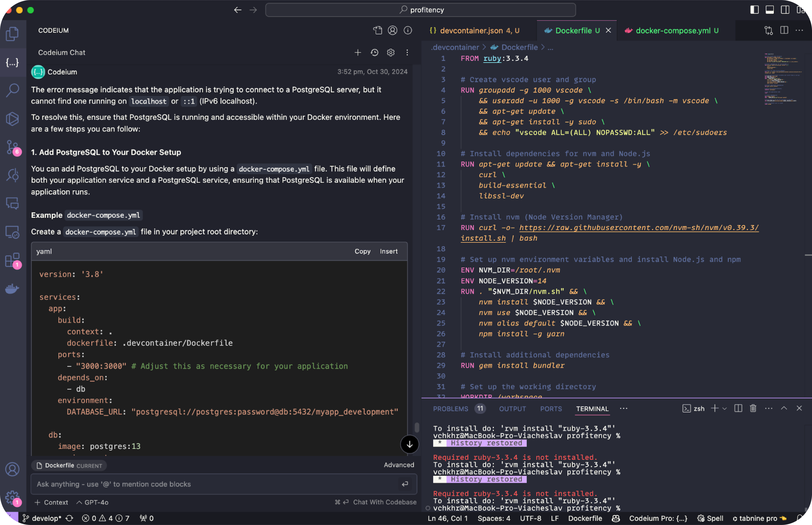Start new Codeium chat with plus icon

pyautogui.click(x=357, y=52)
